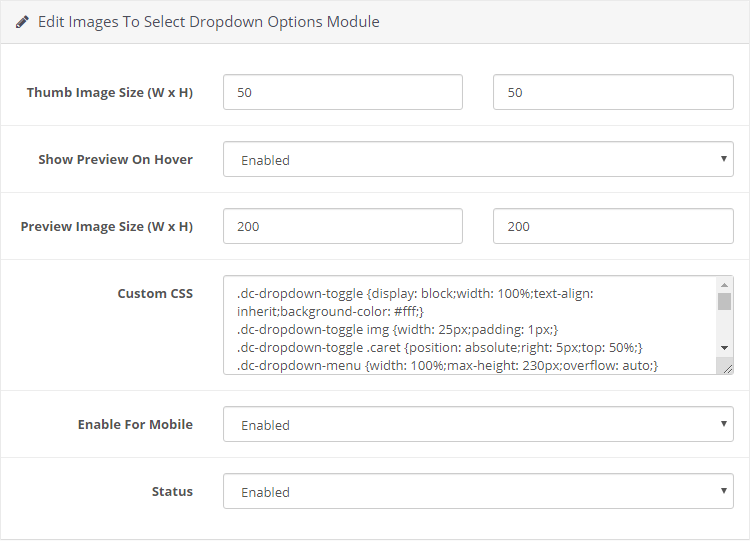Click the Custom CSS scrollbar thumb

(x=725, y=301)
